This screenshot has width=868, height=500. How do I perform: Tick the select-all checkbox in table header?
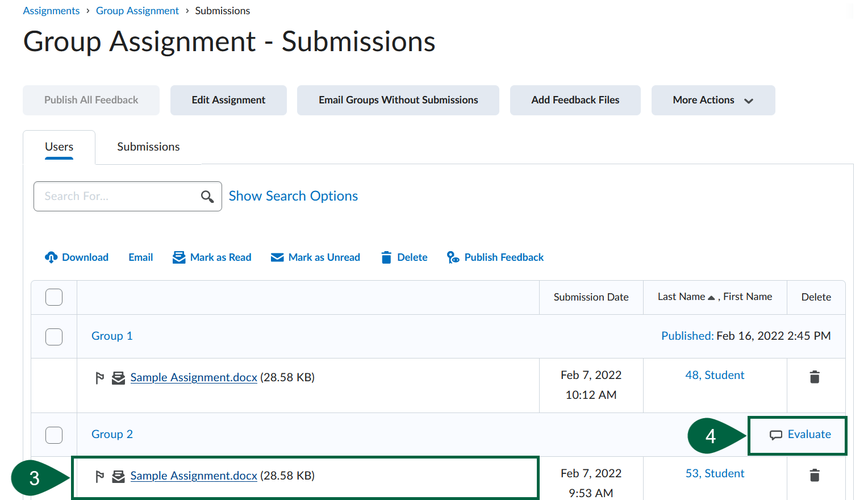click(x=54, y=297)
